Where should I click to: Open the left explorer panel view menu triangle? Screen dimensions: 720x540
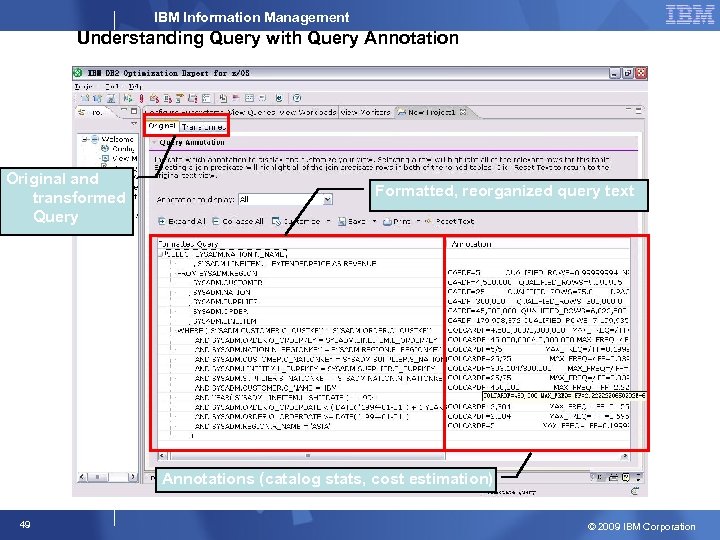134,124
